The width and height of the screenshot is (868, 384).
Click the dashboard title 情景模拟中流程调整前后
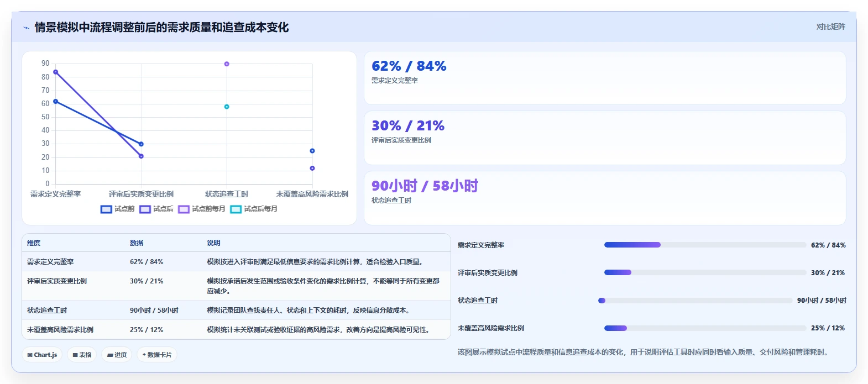tap(161, 28)
